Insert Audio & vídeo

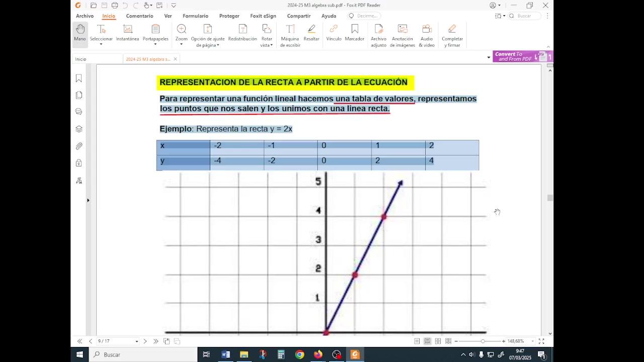(x=427, y=35)
